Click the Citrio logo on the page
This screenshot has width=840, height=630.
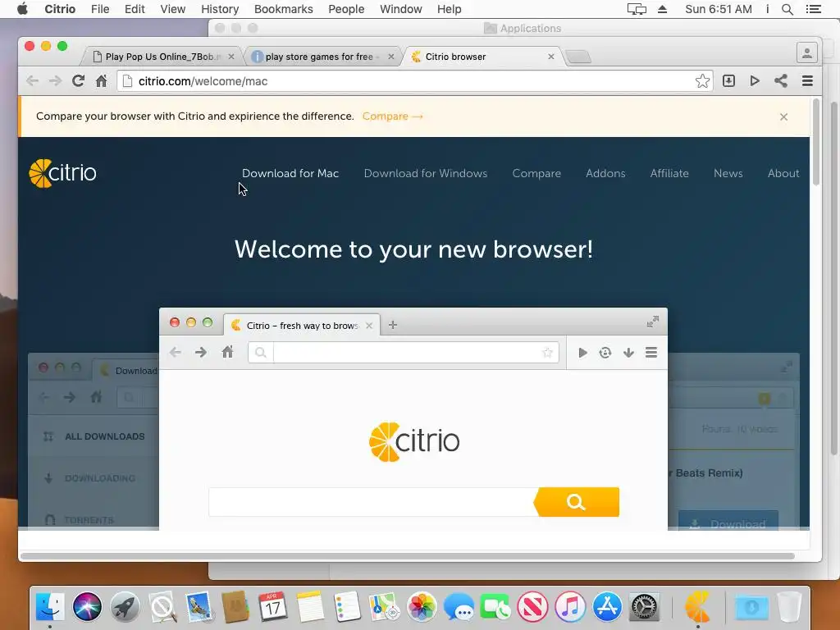(x=62, y=173)
